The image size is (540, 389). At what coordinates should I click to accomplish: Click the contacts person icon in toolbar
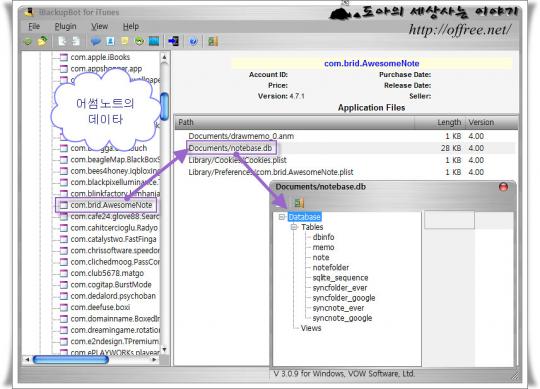coord(110,41)
